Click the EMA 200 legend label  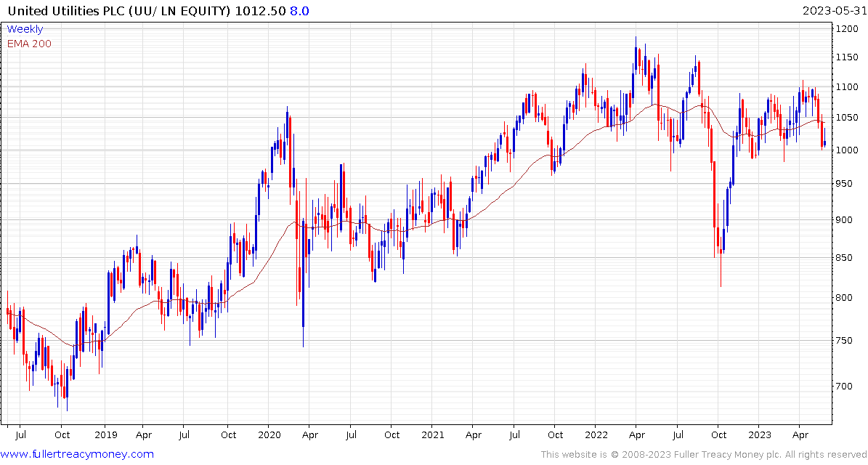pos(29,44)
